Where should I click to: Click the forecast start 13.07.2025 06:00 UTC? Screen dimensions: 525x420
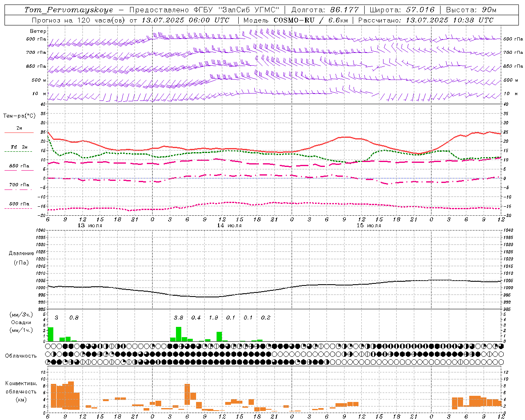(185, 20)
